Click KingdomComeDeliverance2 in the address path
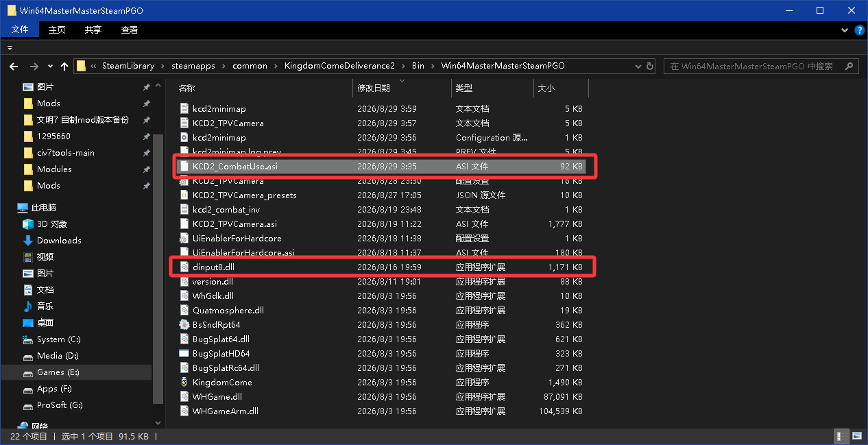 click(x=339, y=66)
